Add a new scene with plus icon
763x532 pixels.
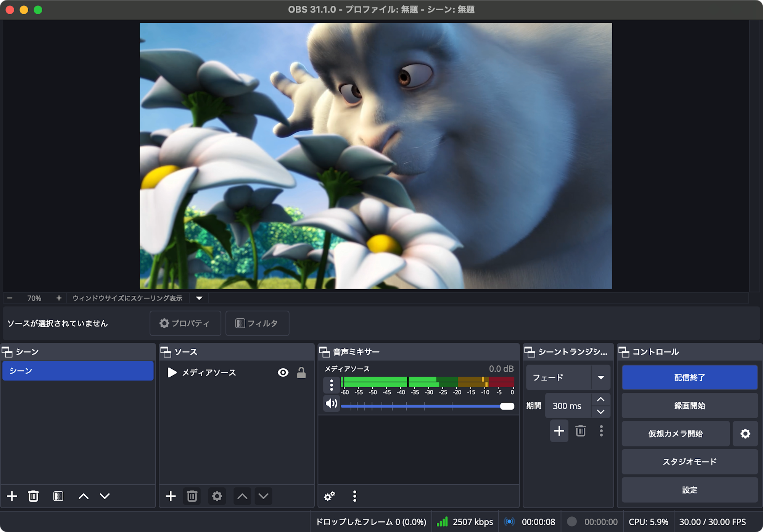[x=12, y=496]
